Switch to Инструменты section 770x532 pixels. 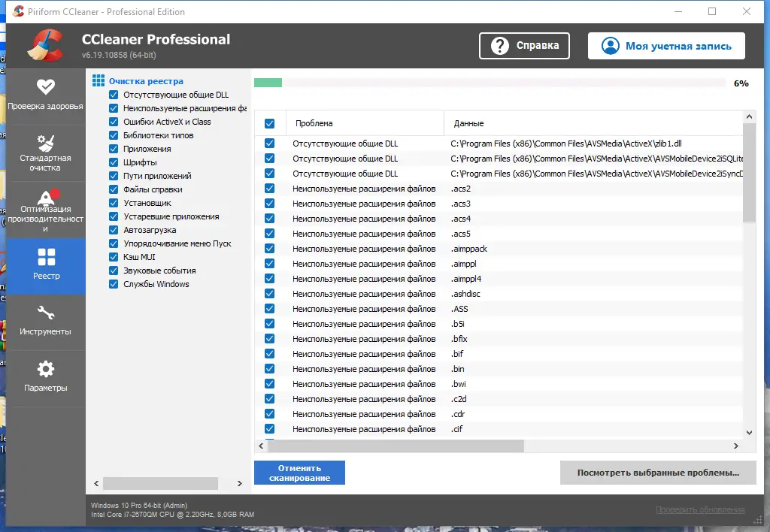point(46,322)
